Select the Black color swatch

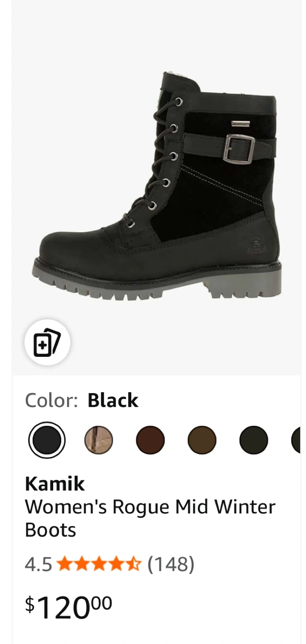(x=47, y=440)
